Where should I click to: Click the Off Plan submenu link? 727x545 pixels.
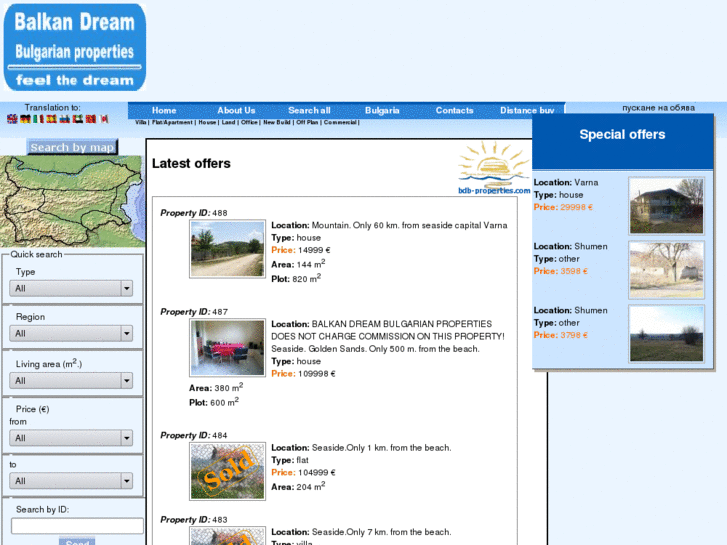click(307, 122)
